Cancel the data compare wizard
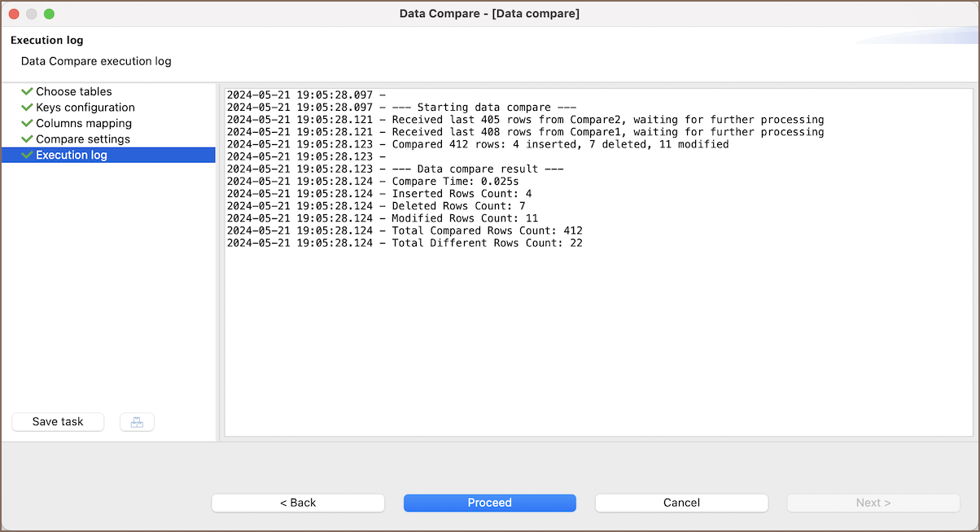The width and height of the screenshot is (980, 532). (x=681, y=503)
